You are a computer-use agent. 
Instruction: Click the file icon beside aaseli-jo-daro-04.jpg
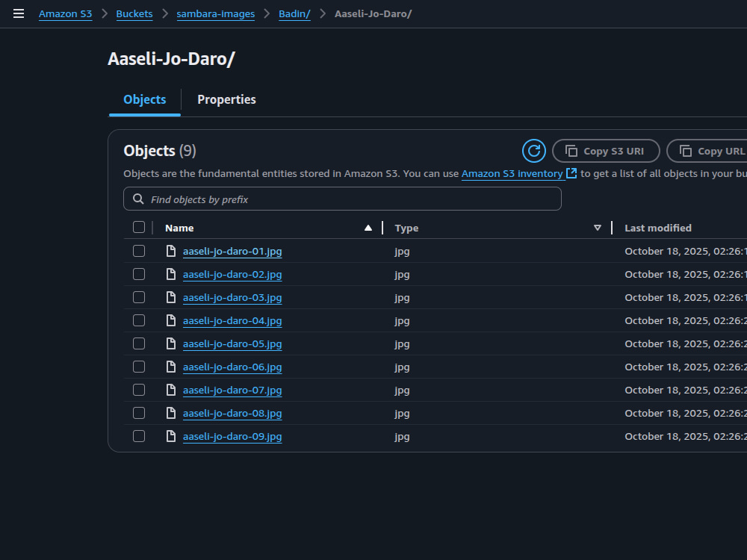click(170, 320)
